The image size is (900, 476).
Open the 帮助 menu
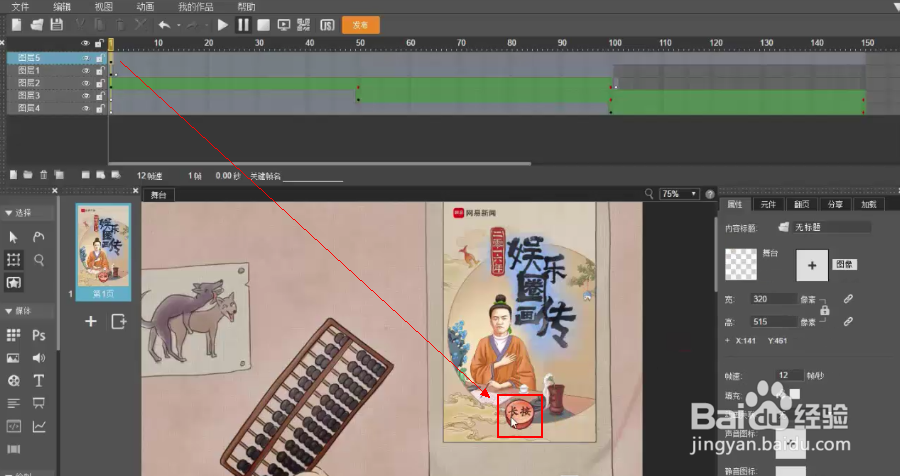pyautogui.click(x=246, y=7)
